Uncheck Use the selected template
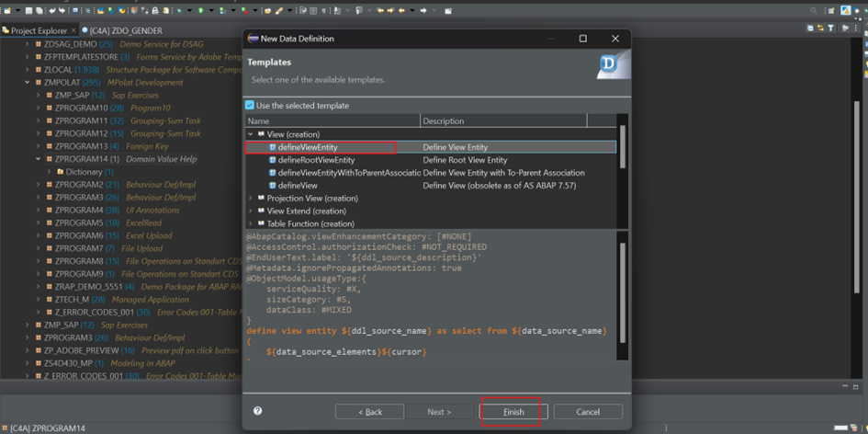This screenshot has width=868, height=434. click(x=250, y=106)
